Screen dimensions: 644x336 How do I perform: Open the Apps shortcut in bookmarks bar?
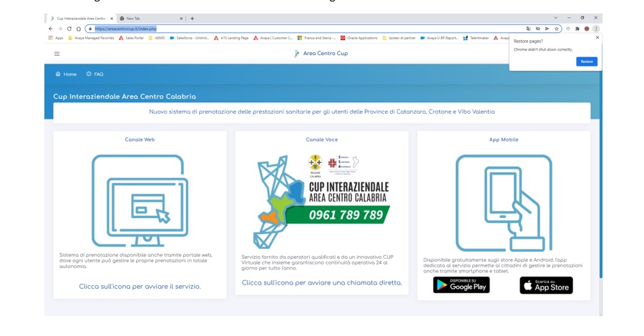[x=56, y=38]
